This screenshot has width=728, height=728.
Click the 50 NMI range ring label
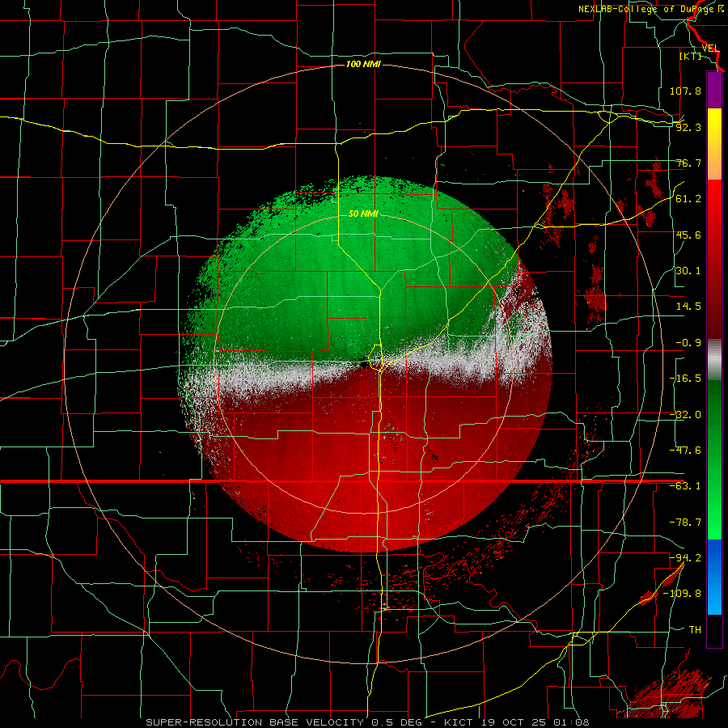click(363, 214)
